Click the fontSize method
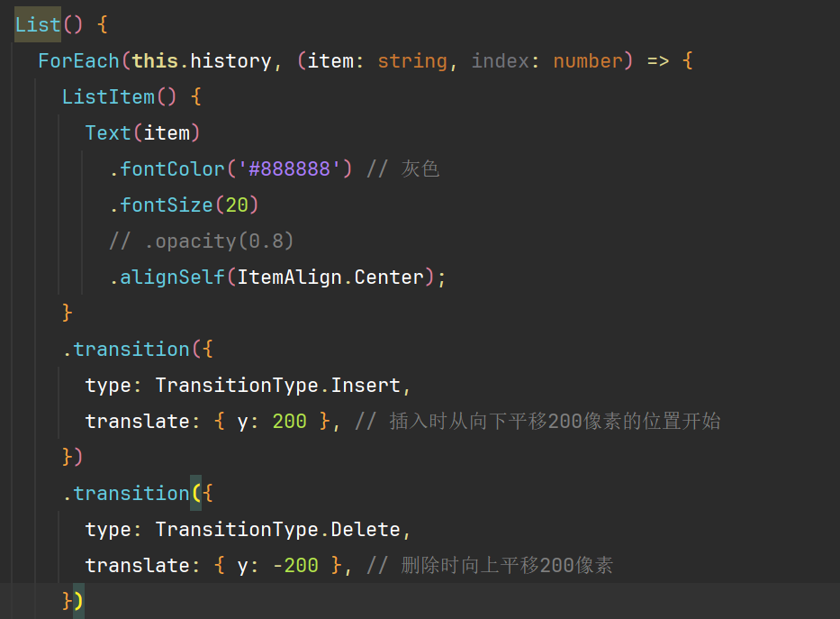The height and width of the screenshot is (619, 840). point(167,205)
